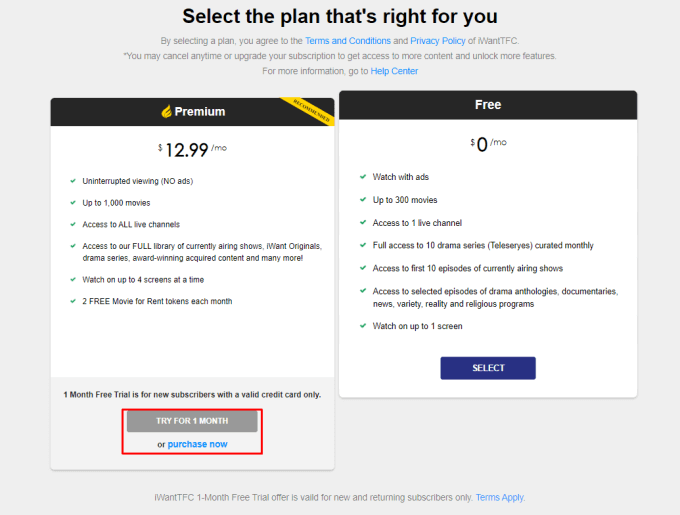
Task: Click checkmark beside 2 FREE Movie for Rent tokens
Action: (x=73, y=300)
